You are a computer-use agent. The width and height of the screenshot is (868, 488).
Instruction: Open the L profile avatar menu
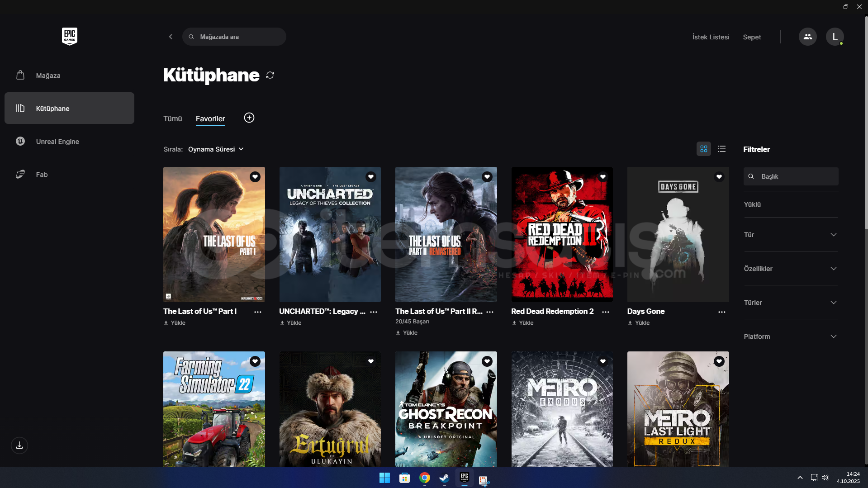(x=835, y=37)
